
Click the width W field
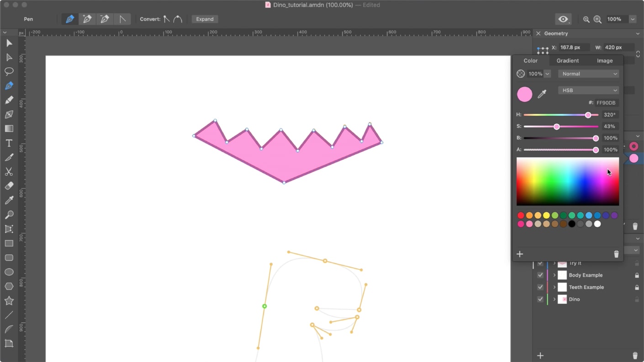tap(618, 48)
